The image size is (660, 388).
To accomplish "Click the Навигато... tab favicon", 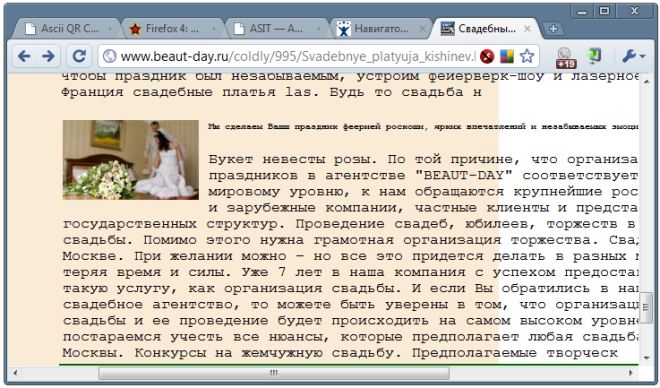I will 344,29.
